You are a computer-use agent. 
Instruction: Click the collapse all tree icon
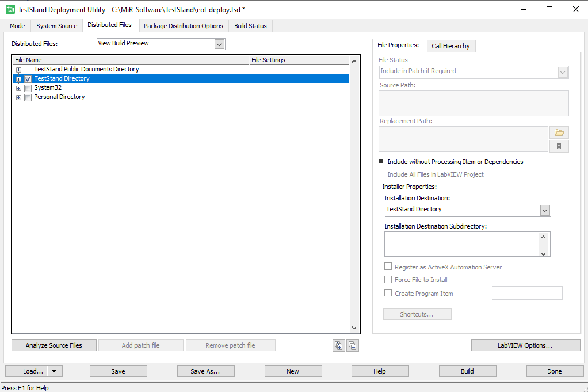(353, 345)
